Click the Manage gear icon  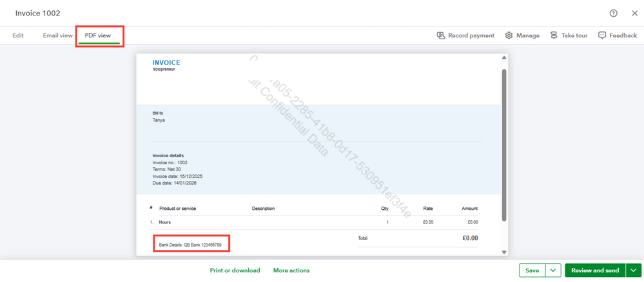509,35
